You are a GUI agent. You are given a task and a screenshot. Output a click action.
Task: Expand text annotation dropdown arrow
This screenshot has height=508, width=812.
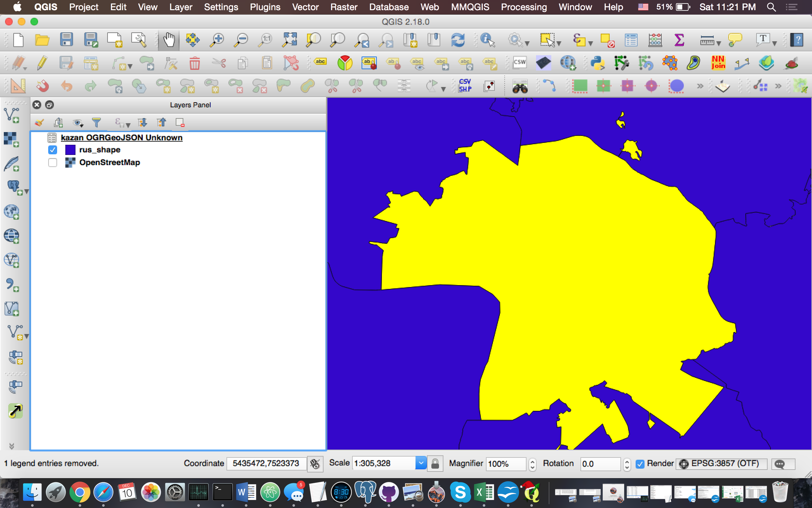pyautogui.click(x=775, y=43)
